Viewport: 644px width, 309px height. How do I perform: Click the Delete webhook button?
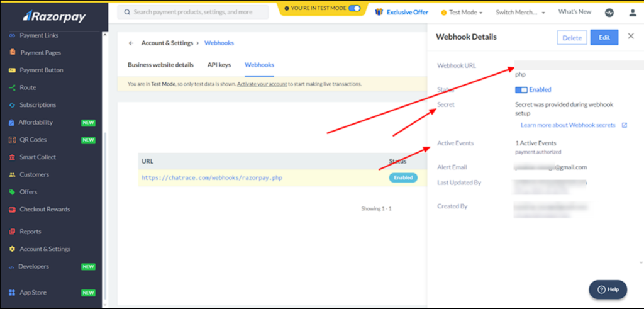pyautogui.click(x=572, y=38)
